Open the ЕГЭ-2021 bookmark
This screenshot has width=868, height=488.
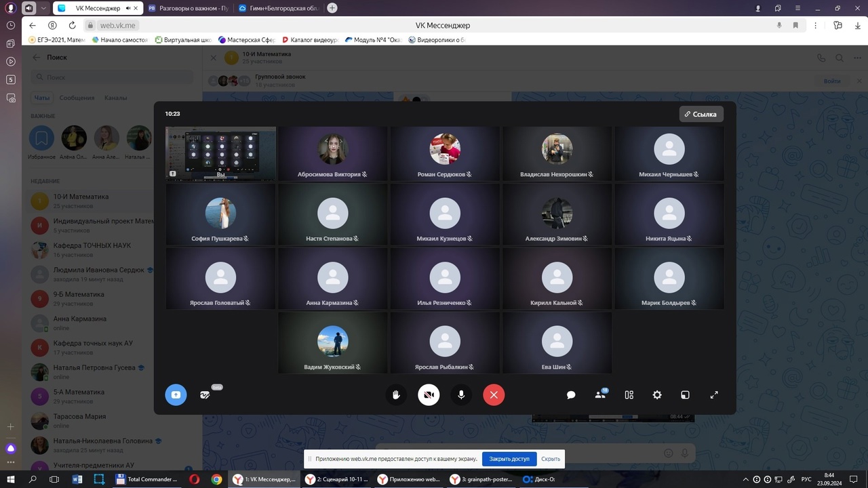(56, 40)
